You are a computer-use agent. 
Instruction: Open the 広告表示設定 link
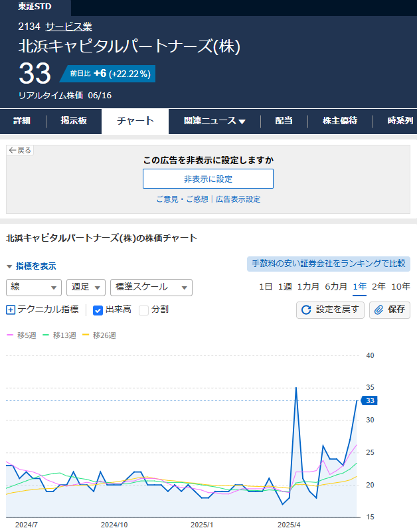pyautogui.click(x=238, y=199)
